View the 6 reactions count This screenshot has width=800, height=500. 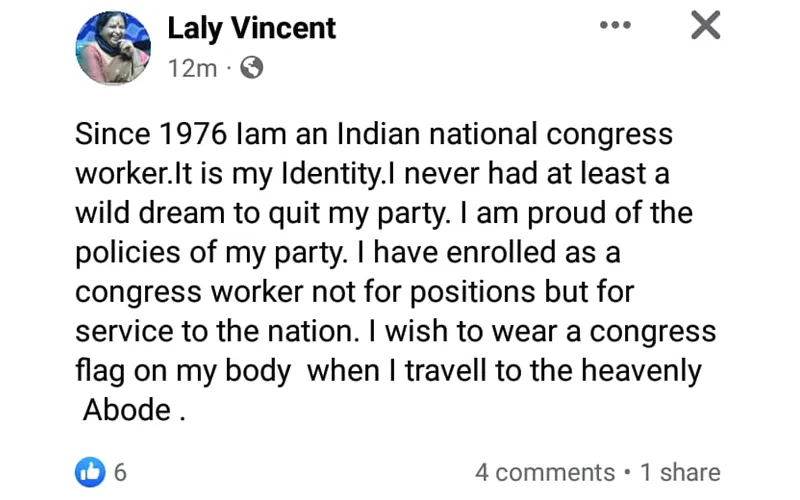[120, 472]
